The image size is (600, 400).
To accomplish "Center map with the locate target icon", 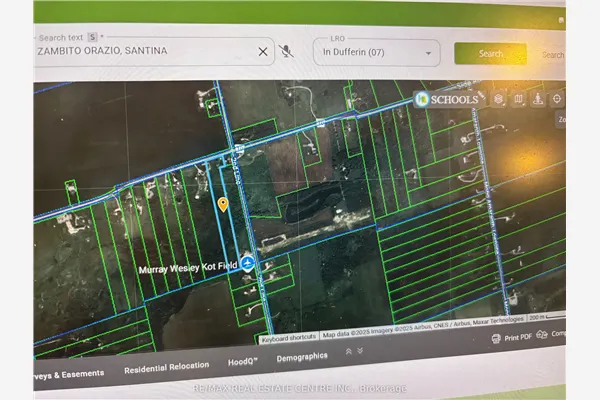I will 557,99.
